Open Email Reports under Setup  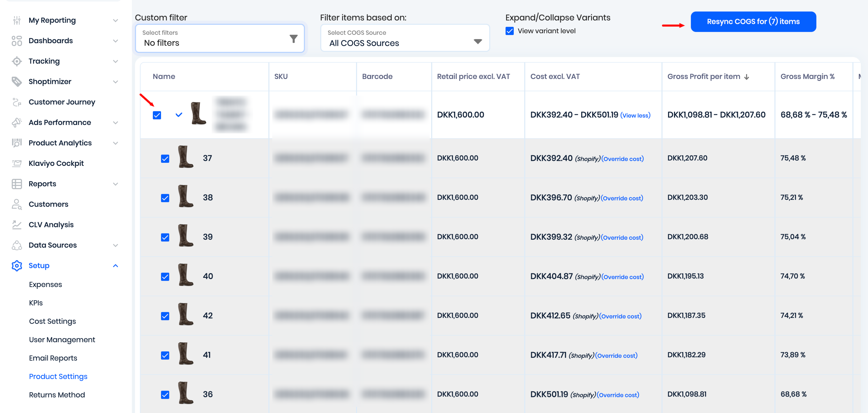pos(53,358)
